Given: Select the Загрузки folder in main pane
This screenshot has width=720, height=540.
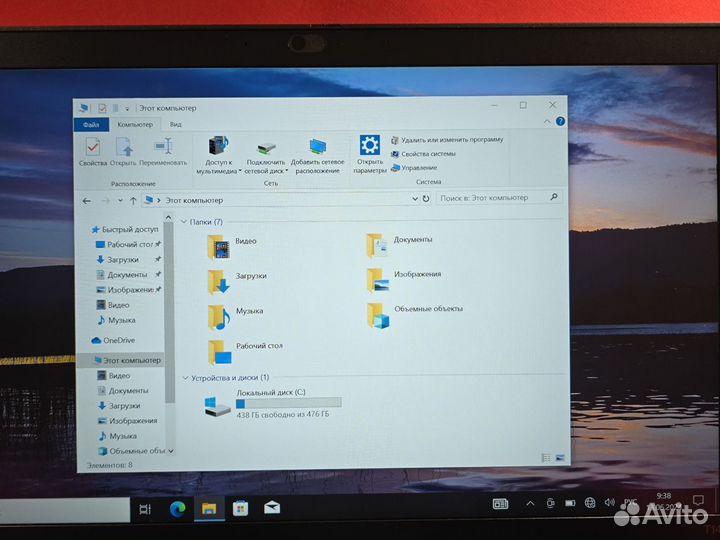Looking at the screenshot, I should [236, 281].
